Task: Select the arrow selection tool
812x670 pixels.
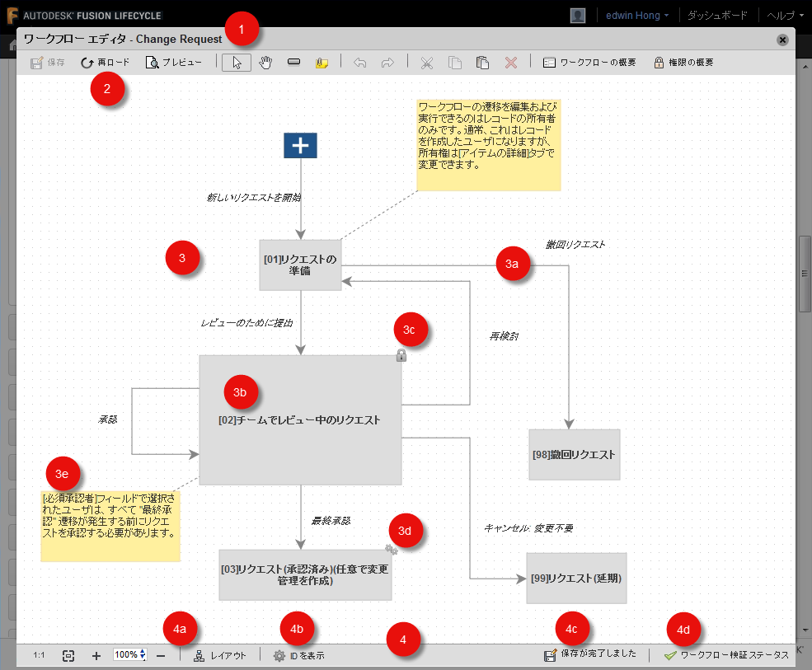Action: 236,63
